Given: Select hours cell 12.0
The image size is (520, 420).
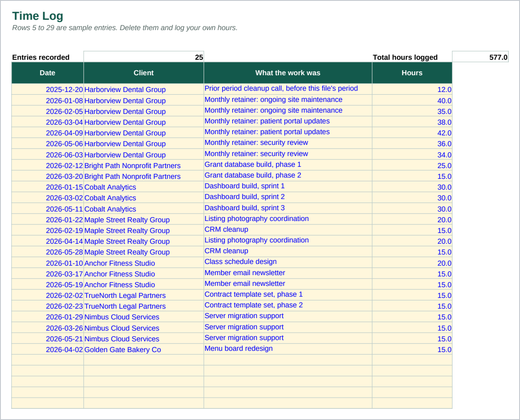Looking at the screenshot, I should click(x=412, y=89).
